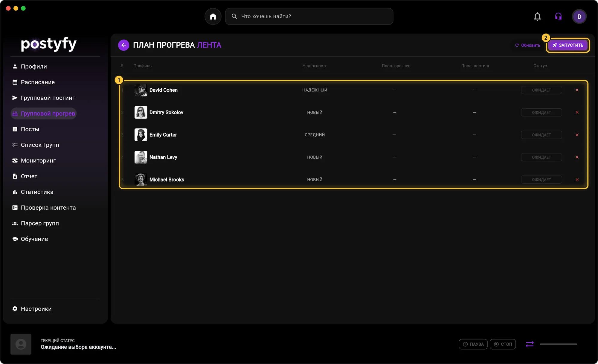The image size is (598, 364).
Task: Open support headphones icon
Action: (x=558, y=16)
